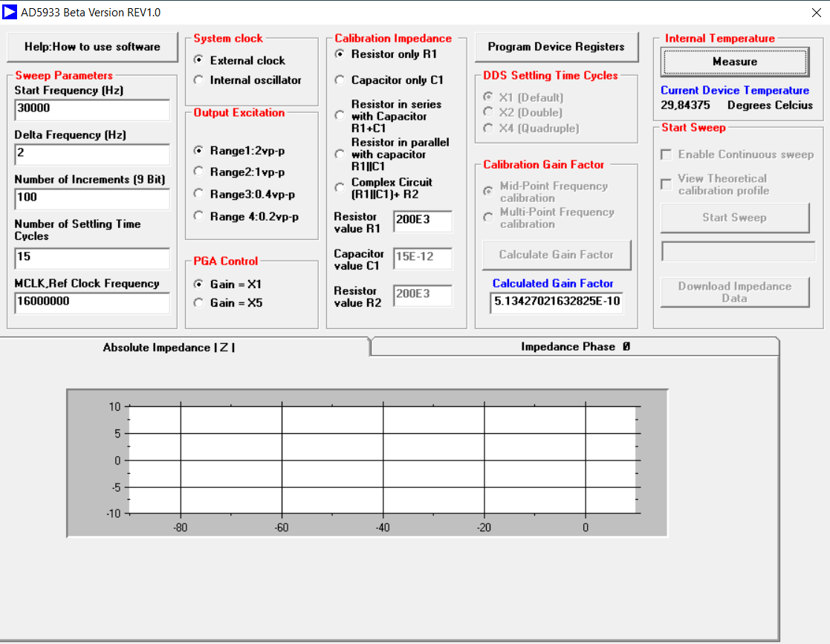Click Current Device Temperature label
Image resolution: width=830 pixels, height=644 pixels.
735,91
